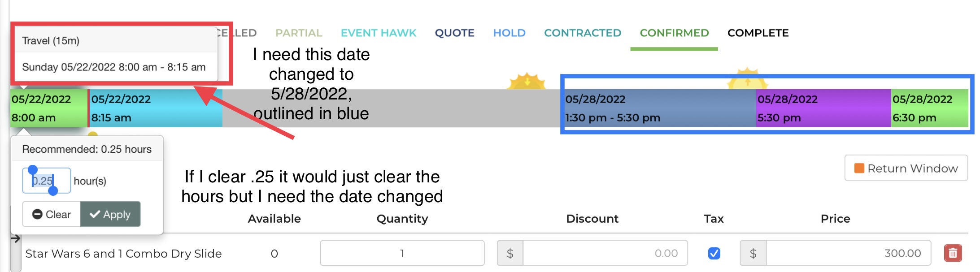Click the orange Return Window square icon
This screenshot has width=980, height=272.
(859, 168)
